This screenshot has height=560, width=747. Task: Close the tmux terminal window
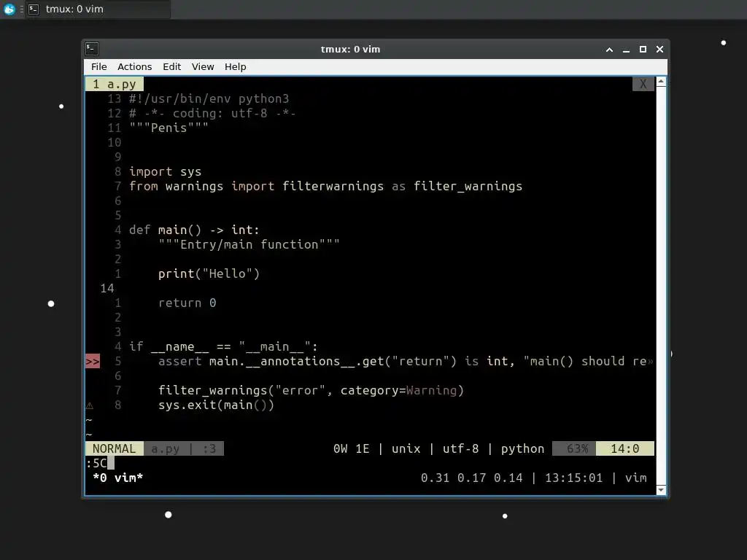(659, 50)
